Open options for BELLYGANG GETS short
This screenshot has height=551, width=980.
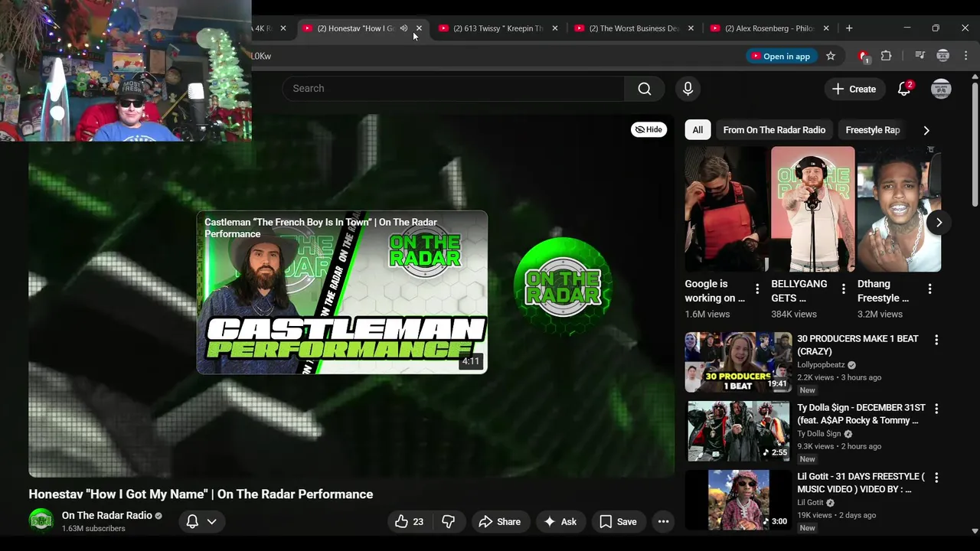[x=844, y=289]
